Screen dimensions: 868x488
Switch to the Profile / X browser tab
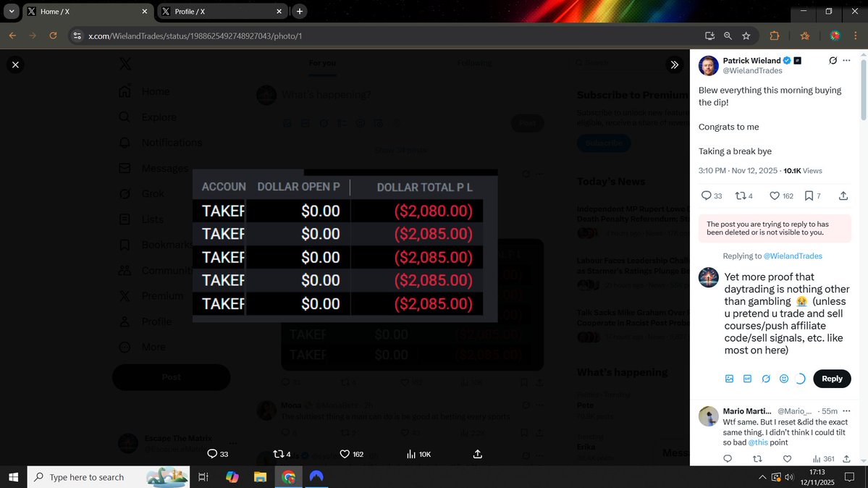(222, 11)
